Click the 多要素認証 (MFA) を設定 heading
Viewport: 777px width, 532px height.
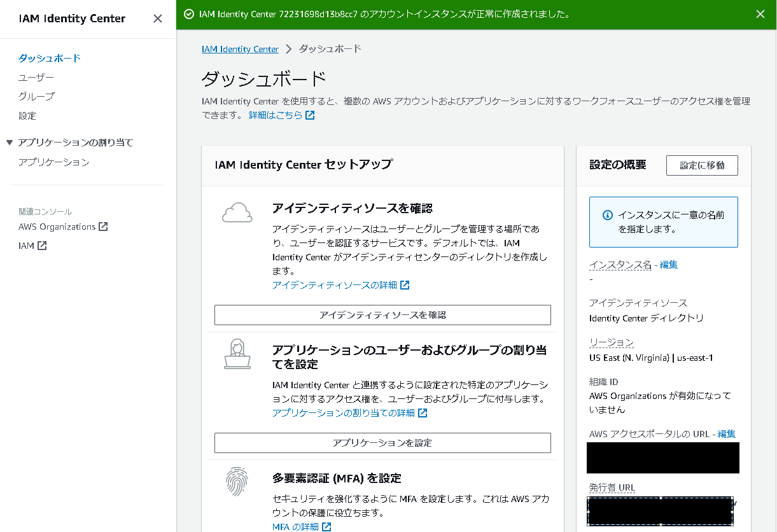tap(337, 478)
